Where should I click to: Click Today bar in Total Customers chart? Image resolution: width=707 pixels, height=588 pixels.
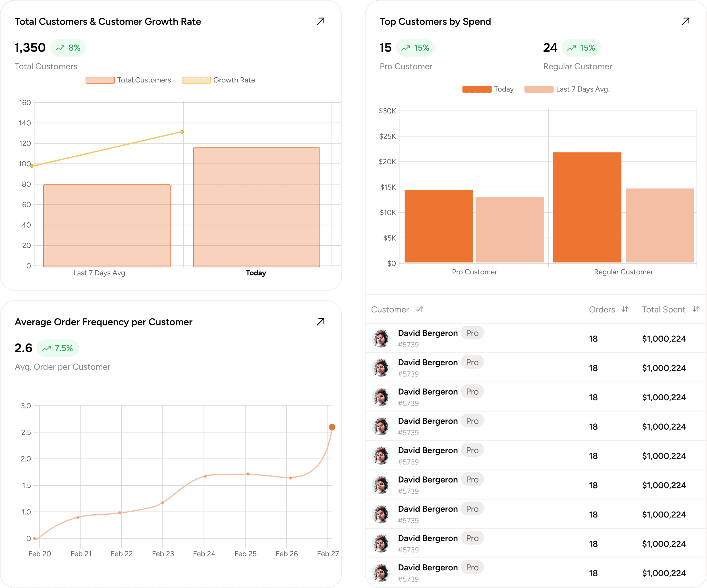[x=256, y=207]
